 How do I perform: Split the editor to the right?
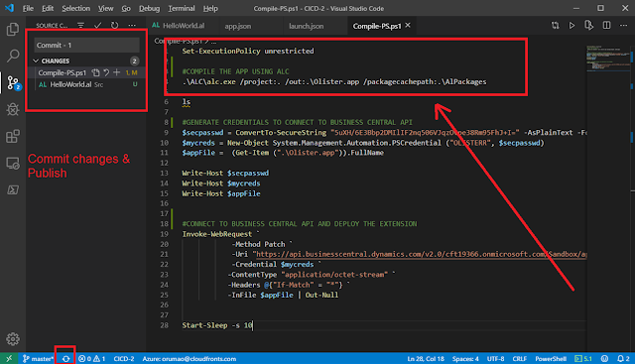point(606,26)
